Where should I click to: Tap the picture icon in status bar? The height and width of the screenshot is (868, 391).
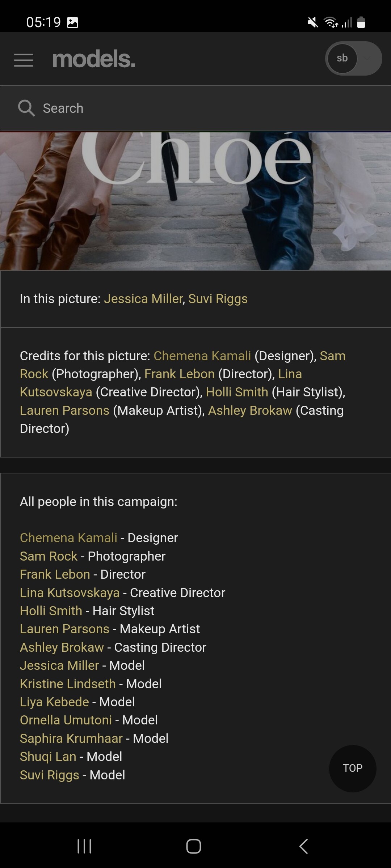72,22
